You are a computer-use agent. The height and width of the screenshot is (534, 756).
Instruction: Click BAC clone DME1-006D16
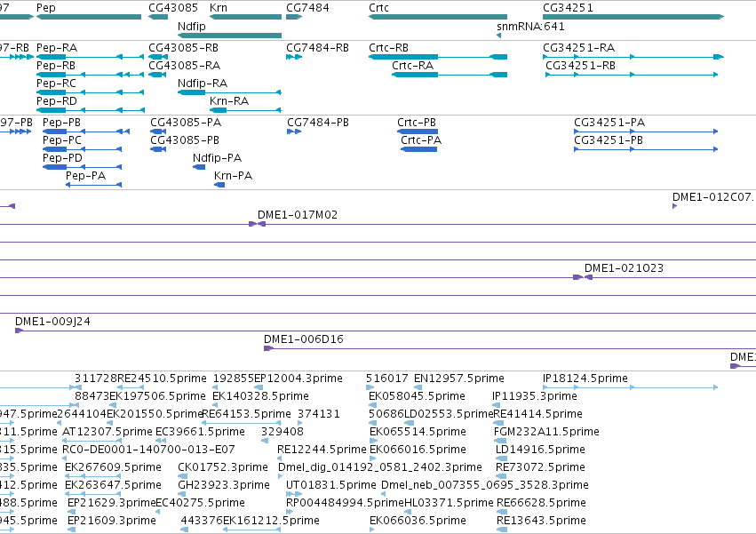point(510,348)
